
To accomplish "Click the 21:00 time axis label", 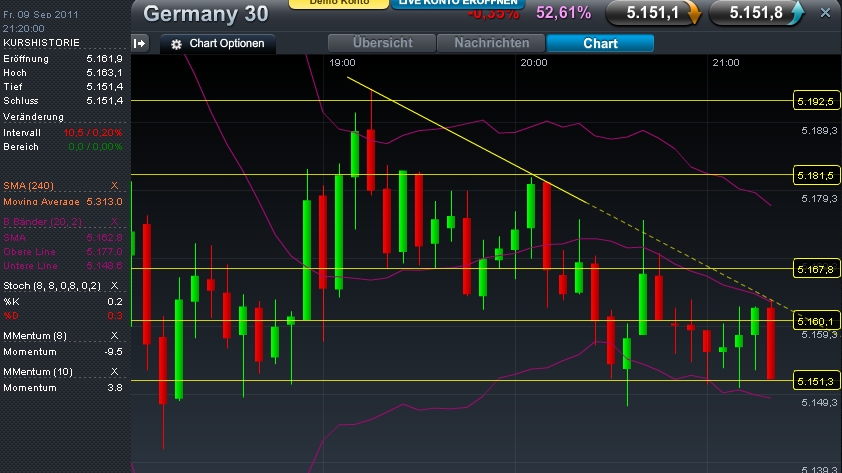I will tap(725, 63).
